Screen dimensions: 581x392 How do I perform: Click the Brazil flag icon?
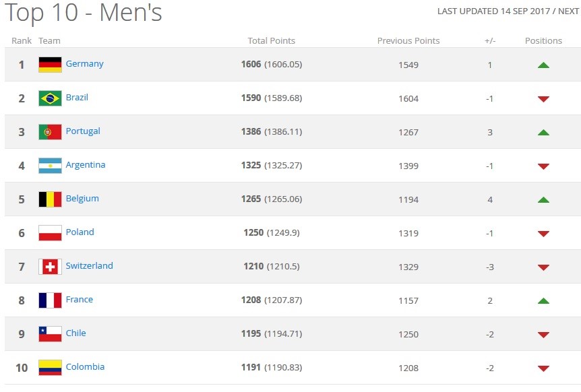[x=50, y=98]
